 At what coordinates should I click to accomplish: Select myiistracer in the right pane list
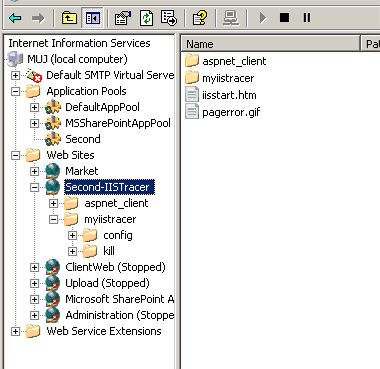[228, 78]
